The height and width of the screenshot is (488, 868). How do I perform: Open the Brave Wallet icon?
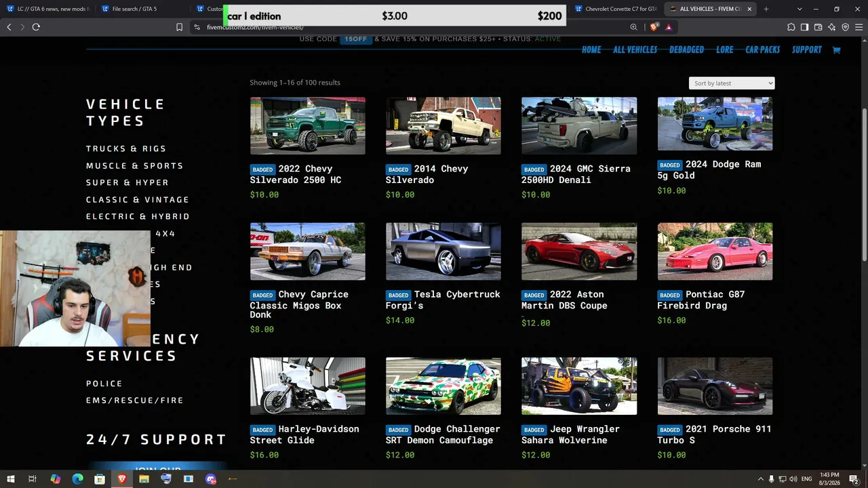[x=818, y=27]
